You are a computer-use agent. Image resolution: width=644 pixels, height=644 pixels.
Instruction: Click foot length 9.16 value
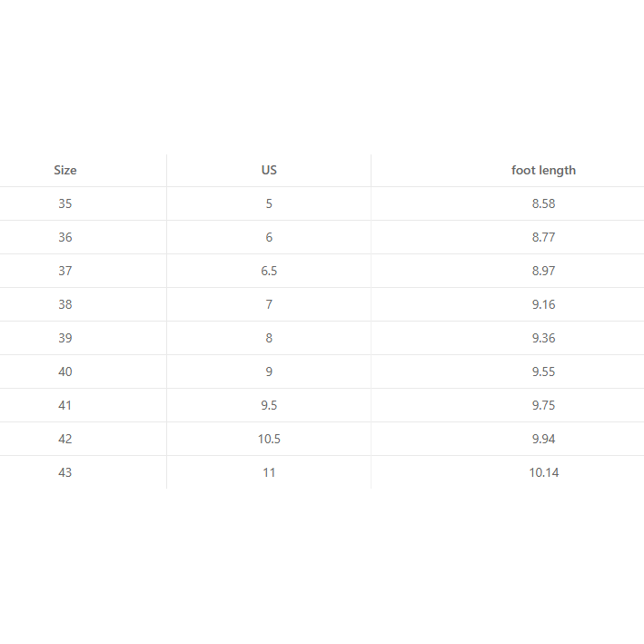pos(543,305)
